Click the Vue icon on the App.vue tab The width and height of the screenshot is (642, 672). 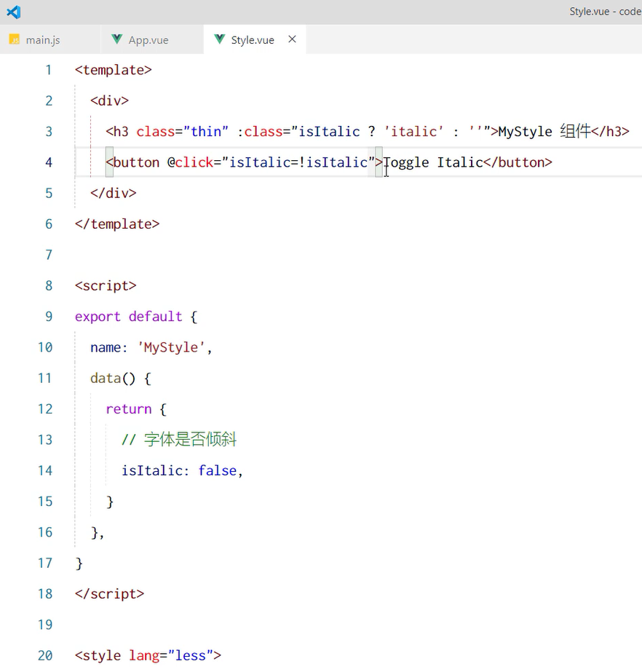click(115, 40)
